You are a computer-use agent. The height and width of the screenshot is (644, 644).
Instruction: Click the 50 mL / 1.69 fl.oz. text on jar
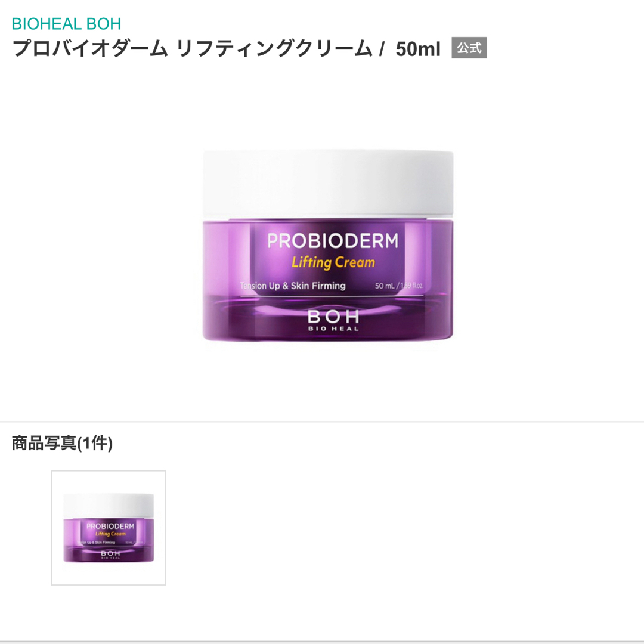(399, 286)
